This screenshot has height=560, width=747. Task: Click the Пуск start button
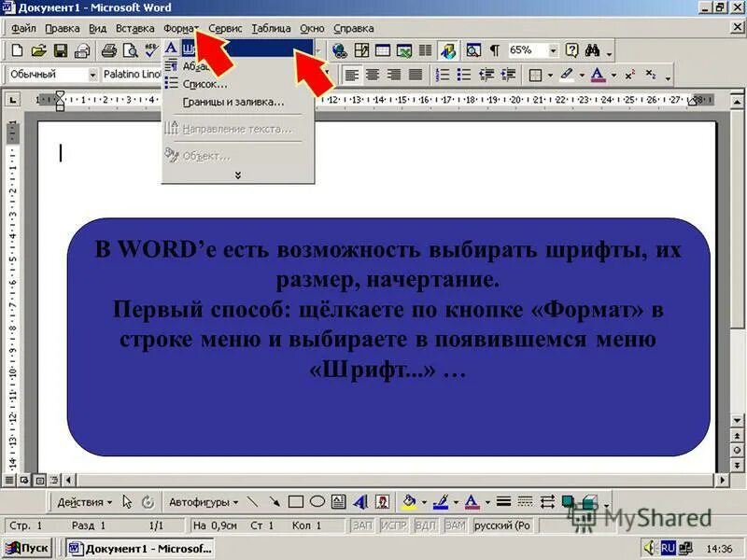click(27, 549)
